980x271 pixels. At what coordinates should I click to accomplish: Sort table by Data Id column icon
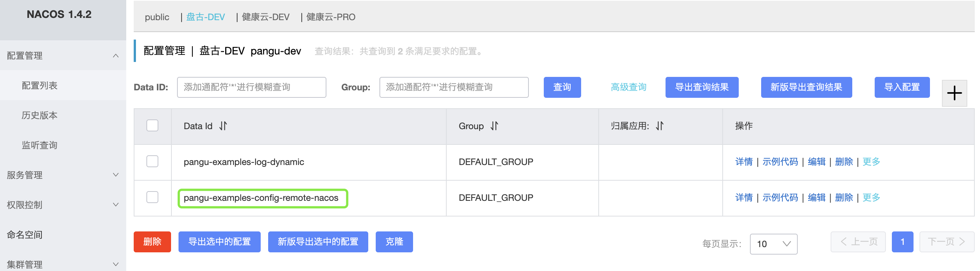pos(223,126)
